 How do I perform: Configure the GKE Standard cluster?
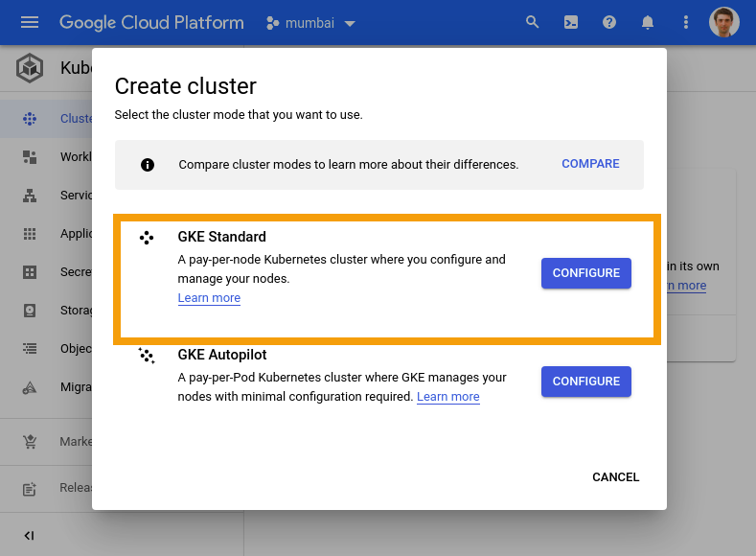click(x=585, y=273)
